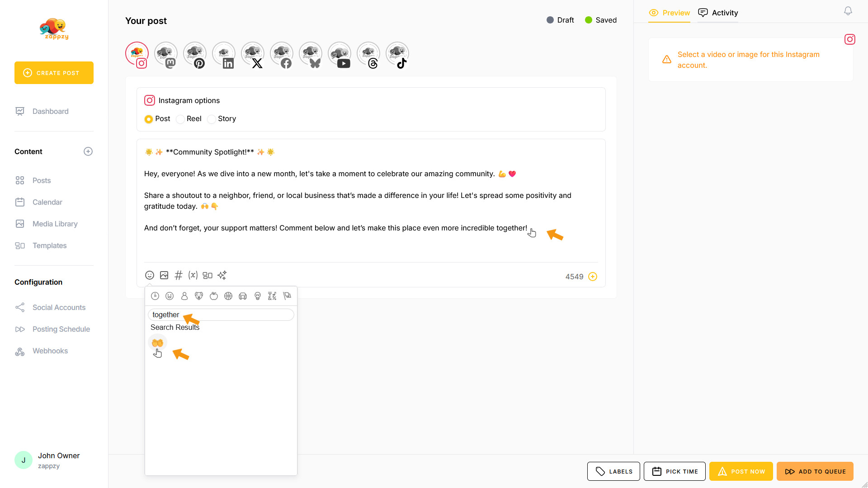This screenshot has height=488, width=868.
Task: Open the notifications bell
Action: [x=848, y=11]
